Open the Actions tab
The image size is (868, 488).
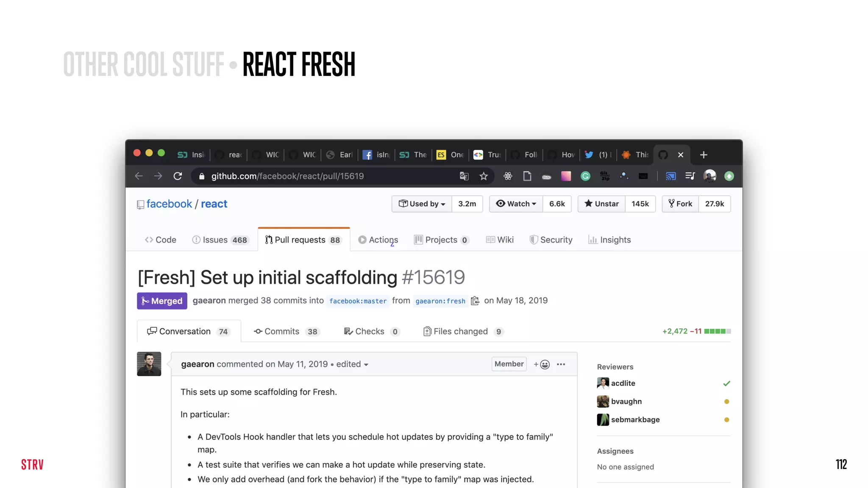378,240
